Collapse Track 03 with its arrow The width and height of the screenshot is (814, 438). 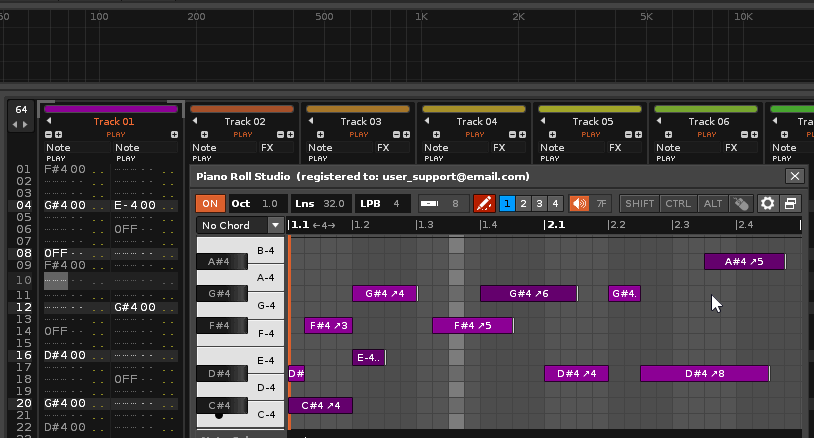pos(311,121)
